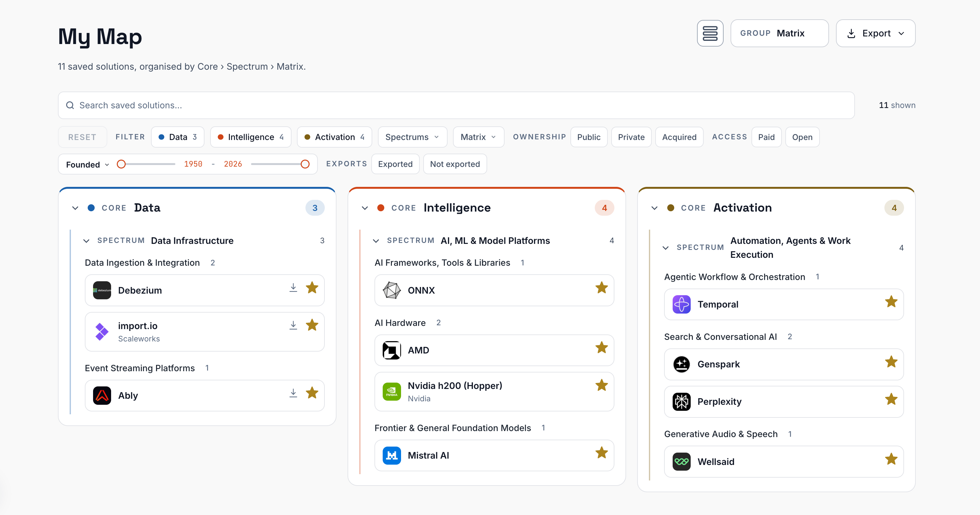Open the Founded range type dropdown
This screenshot has height=515, width=980.
pyautogui.click(x=87, y=164)
